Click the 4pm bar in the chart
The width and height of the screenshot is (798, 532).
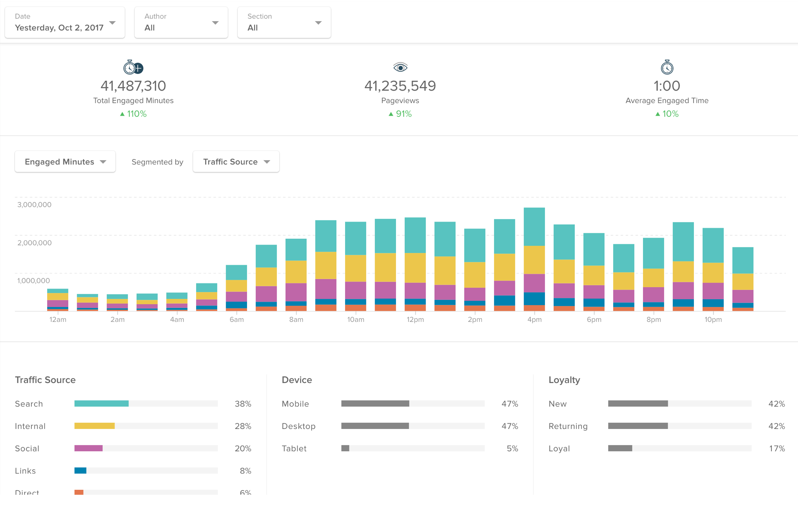tap(534, 260)
